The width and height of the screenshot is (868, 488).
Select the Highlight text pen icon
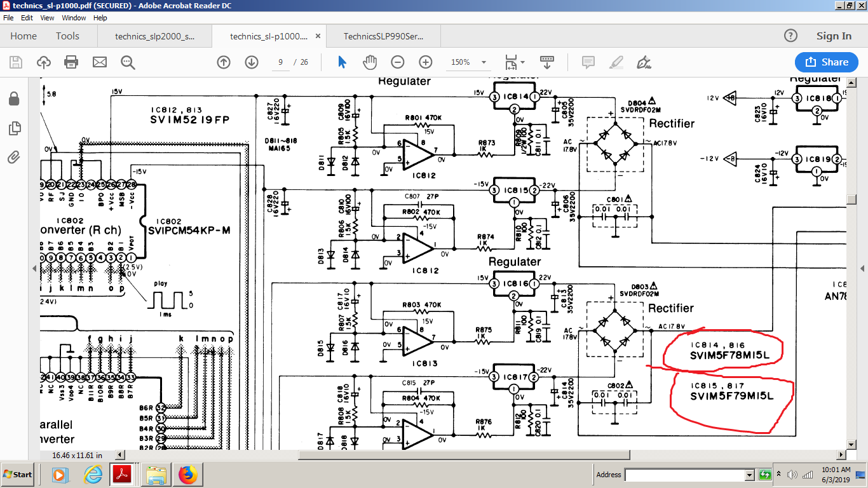[616, 62]
